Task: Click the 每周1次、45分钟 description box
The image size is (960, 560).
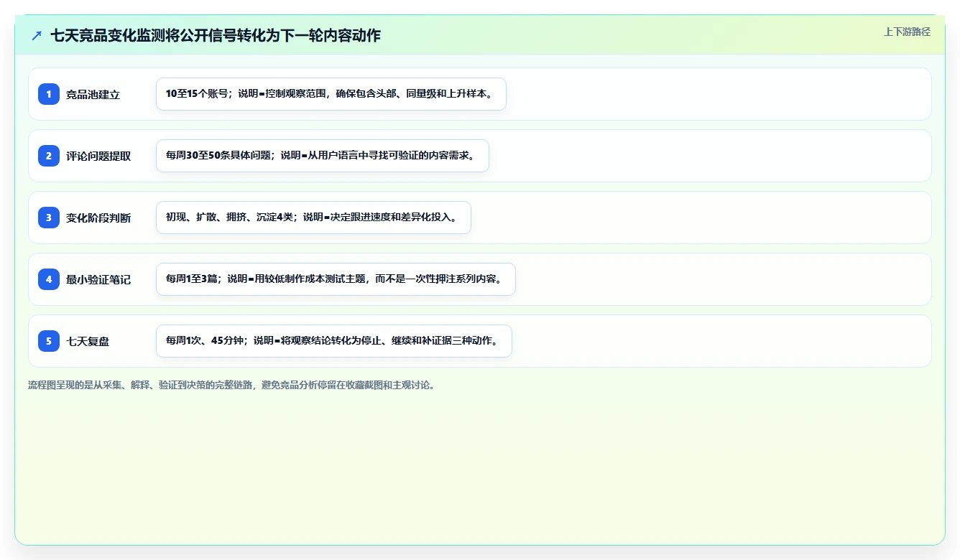Action: pyautogui.click(x=334, y=341)
